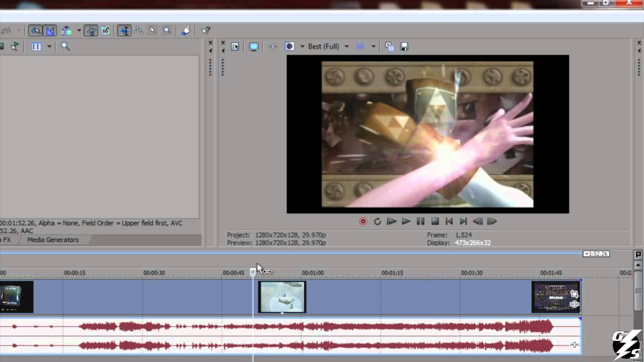Toggle Ignore Event Grouping

tap(106, 31)
